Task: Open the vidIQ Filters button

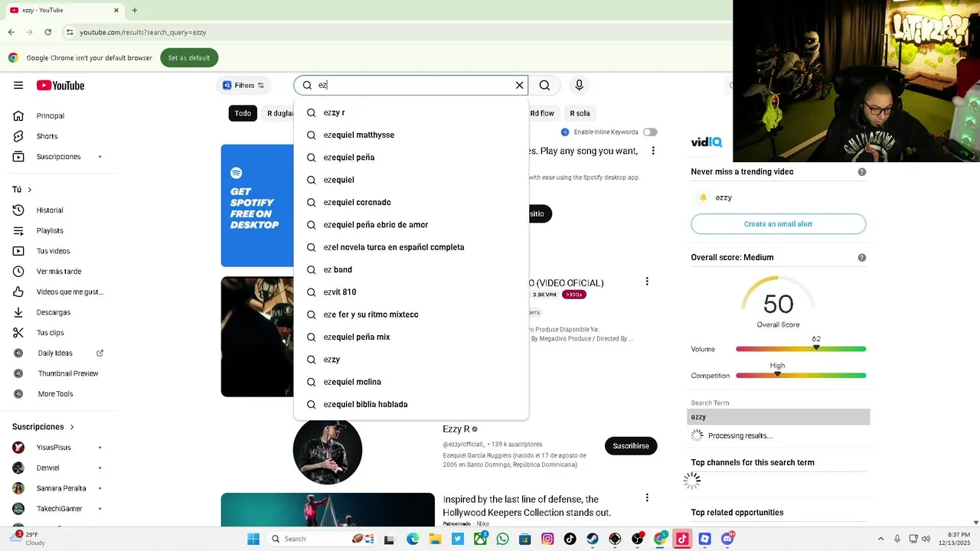Action: coord(243,85)
